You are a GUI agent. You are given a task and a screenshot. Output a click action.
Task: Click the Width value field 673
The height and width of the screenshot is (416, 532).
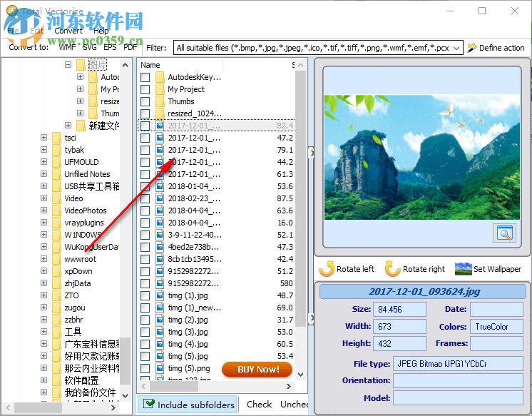[399, 326]
